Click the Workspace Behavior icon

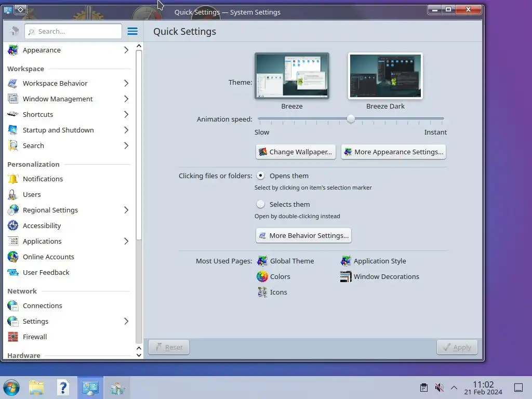tap(13, 83)
